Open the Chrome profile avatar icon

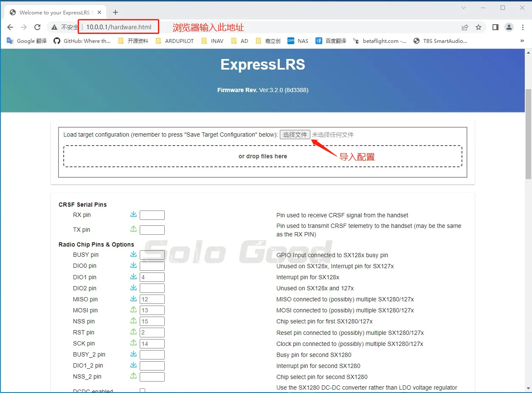509,27
